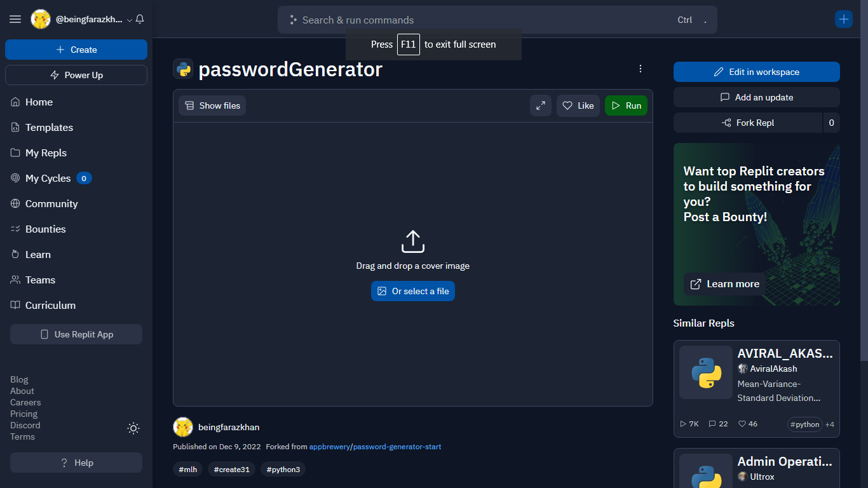Expand the repl preview to fullscreen
The image size is (868, 488).
[x=541, y=105]
